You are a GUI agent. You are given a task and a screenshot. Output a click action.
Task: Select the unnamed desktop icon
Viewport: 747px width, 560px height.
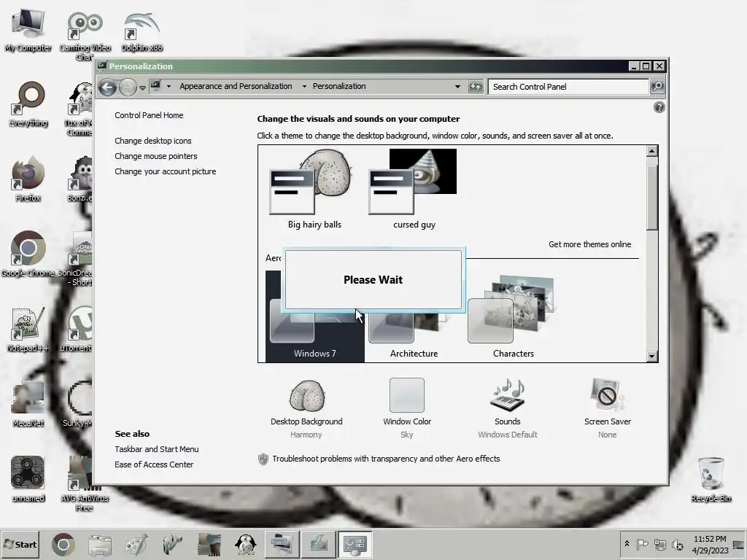pyautogui.click(x=28, y=479)
